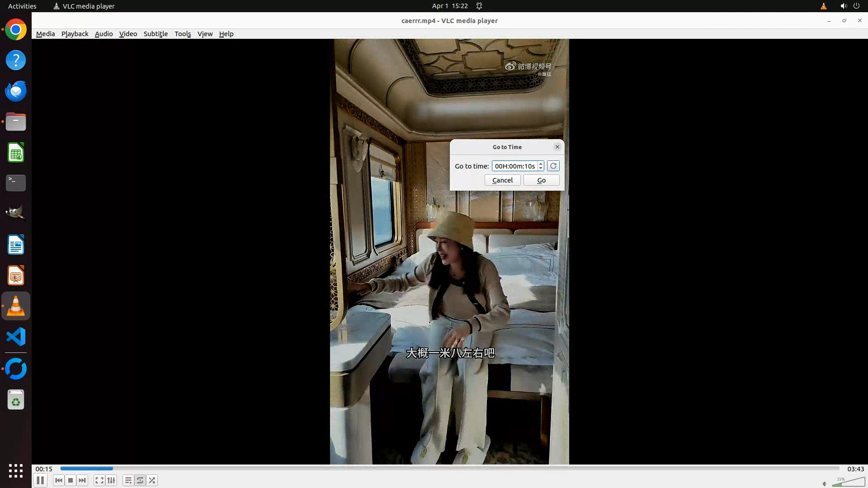Pause the video playback
This screenshot has width=868, height=488.
pos(40,480)
